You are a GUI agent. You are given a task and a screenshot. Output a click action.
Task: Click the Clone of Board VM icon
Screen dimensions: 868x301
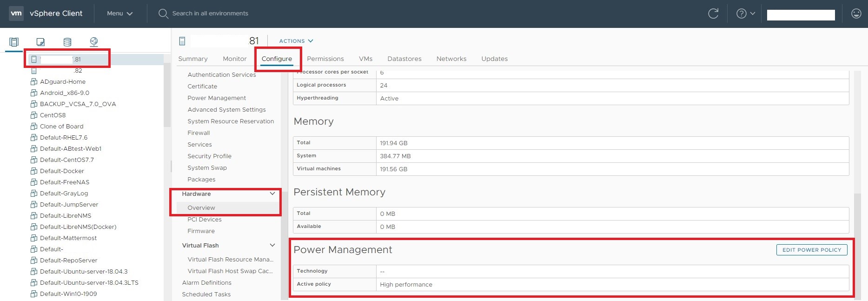pyautogui.click(x=34, y=126)
